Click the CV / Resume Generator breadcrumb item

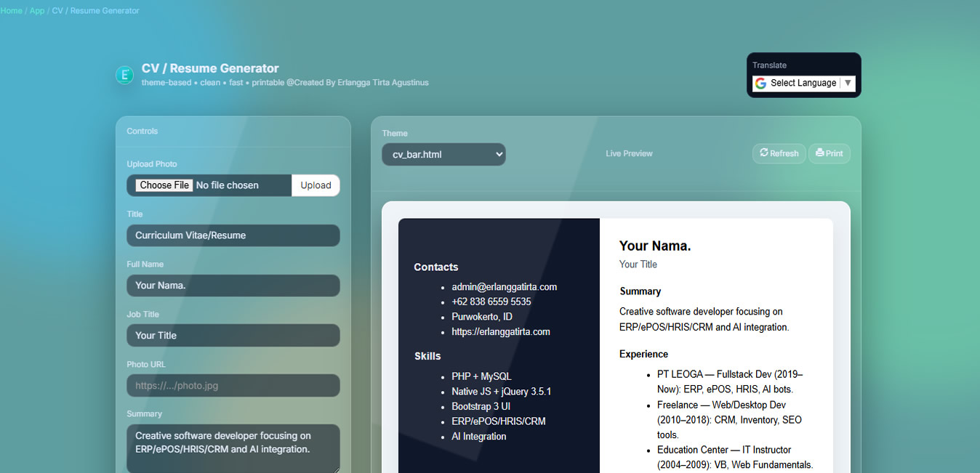coord(95,11)
